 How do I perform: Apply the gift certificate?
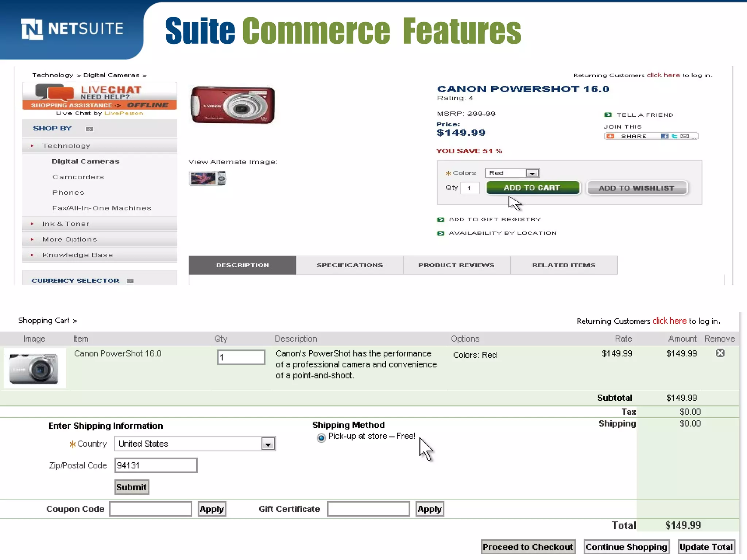(430, 509)
